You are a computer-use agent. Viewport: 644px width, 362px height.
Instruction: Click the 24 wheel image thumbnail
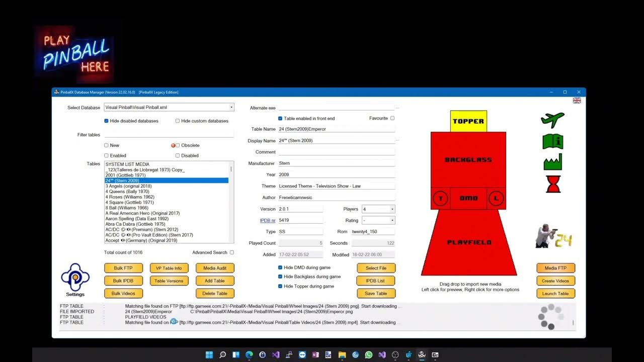pyautogui.click(x=553, y=236)
